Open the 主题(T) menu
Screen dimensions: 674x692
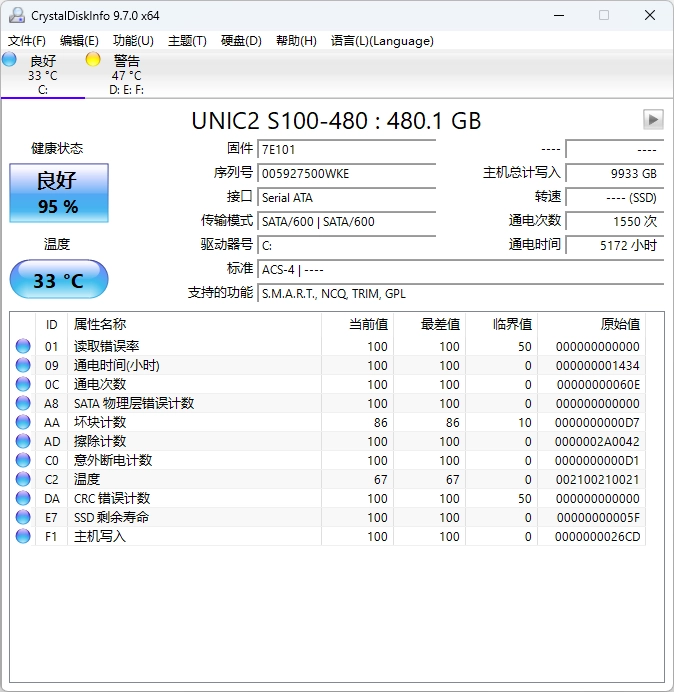click(187, 41)
